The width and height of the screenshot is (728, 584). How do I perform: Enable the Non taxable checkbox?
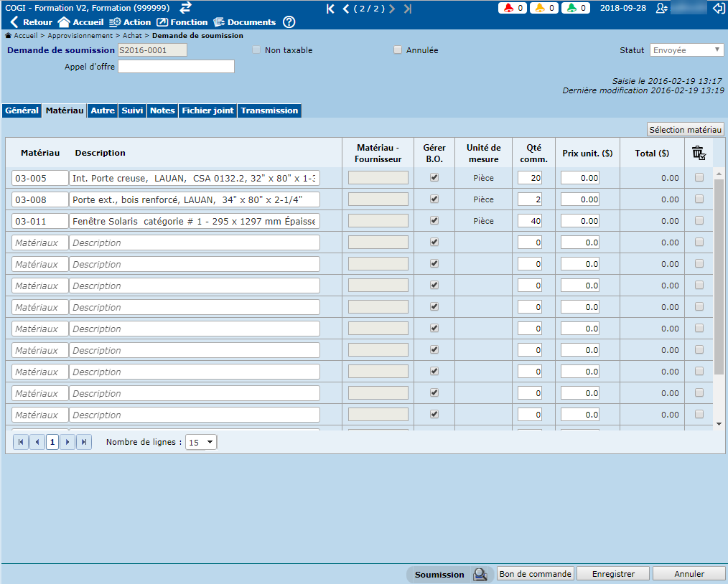click(256, 50)
